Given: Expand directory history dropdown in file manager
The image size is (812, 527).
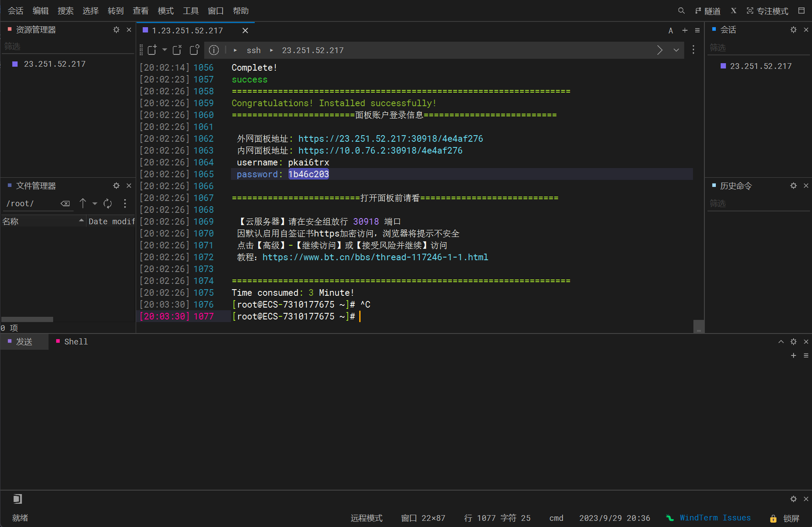Looking at the screenshot, I should tap(95, 204).
